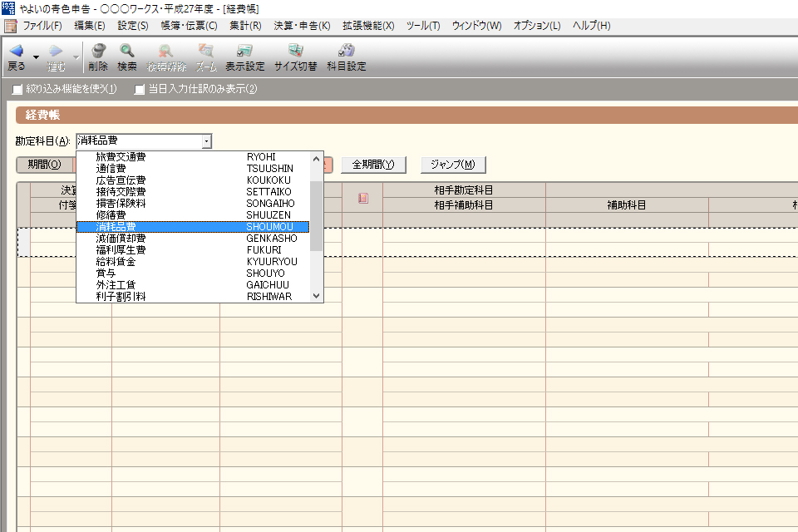Open the 進む history dropdown arrow

click(x=76, y=57)
